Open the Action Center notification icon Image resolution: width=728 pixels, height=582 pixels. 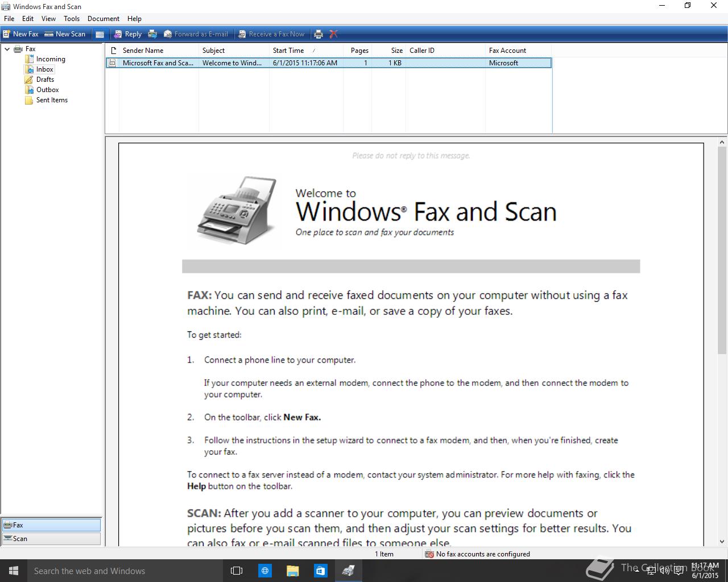679,571
